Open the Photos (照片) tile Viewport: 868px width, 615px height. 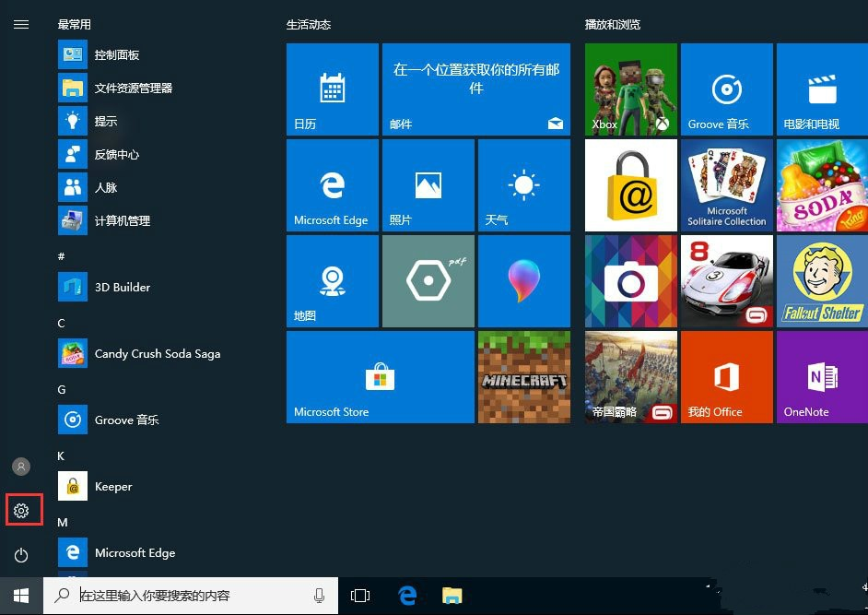click(x=428, y=184)
